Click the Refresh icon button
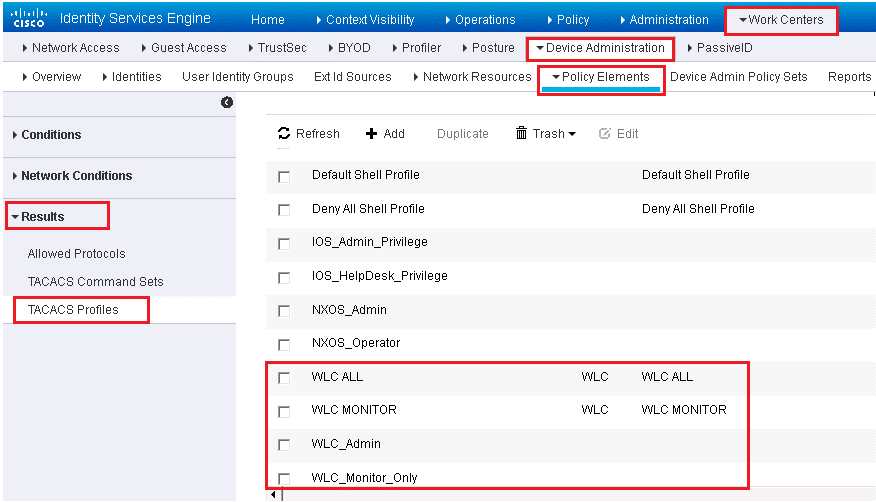The width and height of the screenshot is (876, 502). point(284,133)
